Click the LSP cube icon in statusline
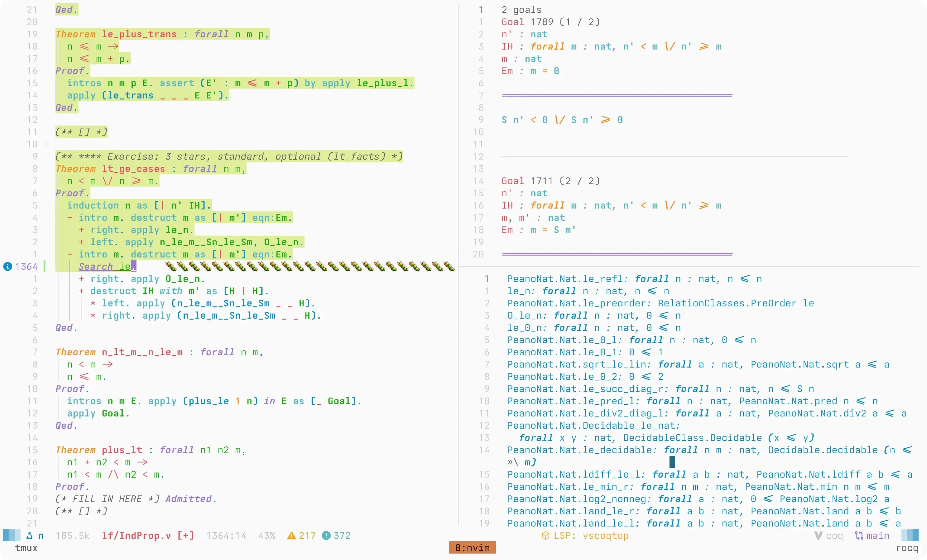The image size is (927, 560). pyautogui.click(x=545, y=536)
